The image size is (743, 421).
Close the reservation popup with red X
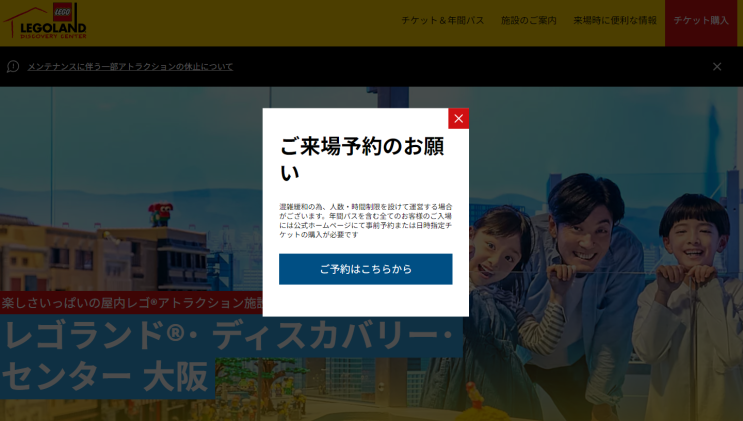(x=458, y=119)
